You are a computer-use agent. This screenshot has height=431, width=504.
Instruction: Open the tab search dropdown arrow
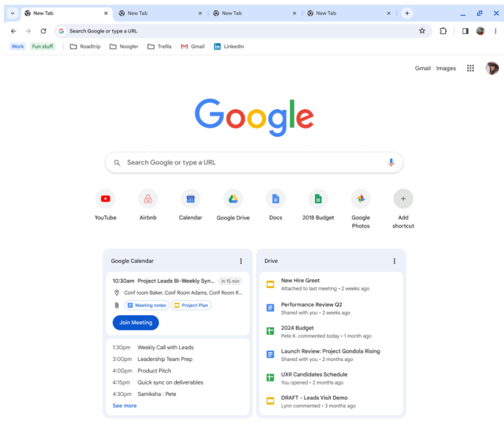[x=13, y=13]
